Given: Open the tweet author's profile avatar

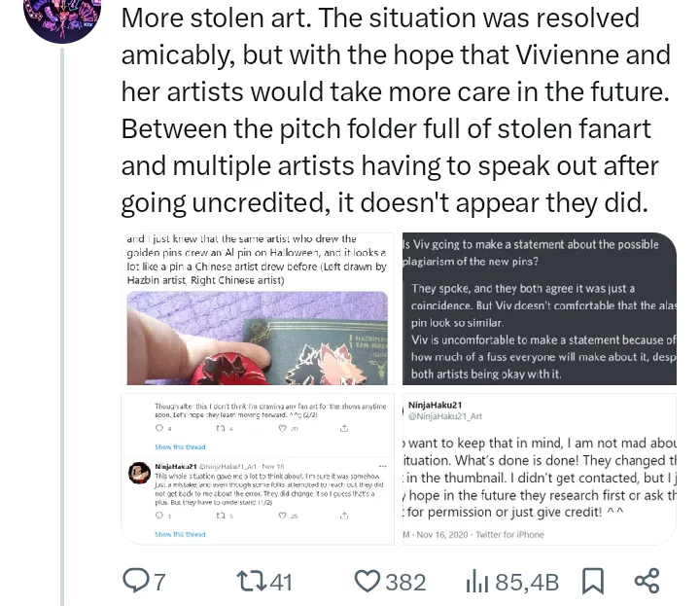Looking at the screenshot, I should (62, 16).
